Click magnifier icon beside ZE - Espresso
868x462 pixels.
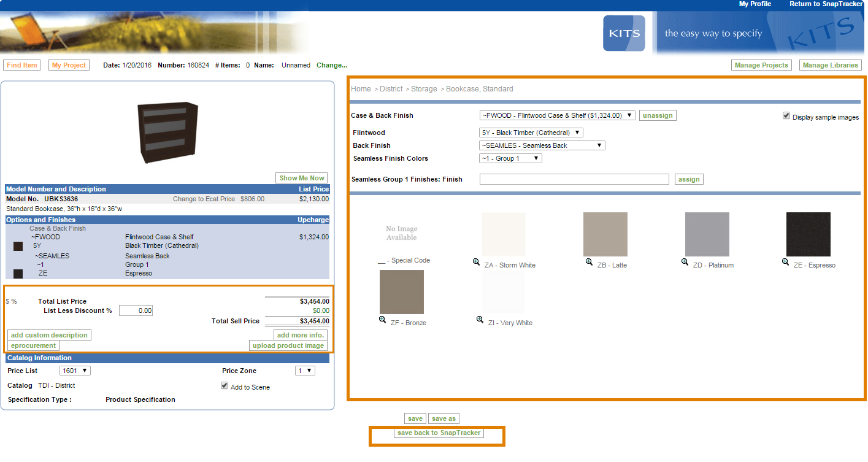[x=785, y=262]
